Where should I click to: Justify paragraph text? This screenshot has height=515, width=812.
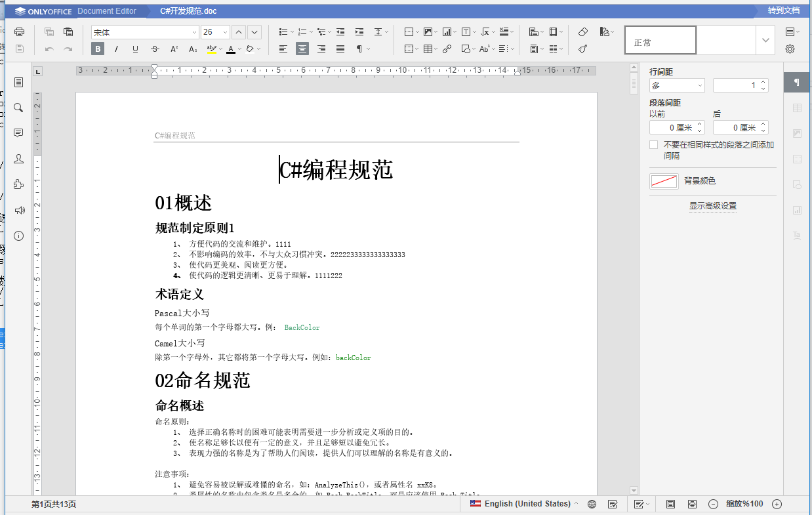point(340,49)
